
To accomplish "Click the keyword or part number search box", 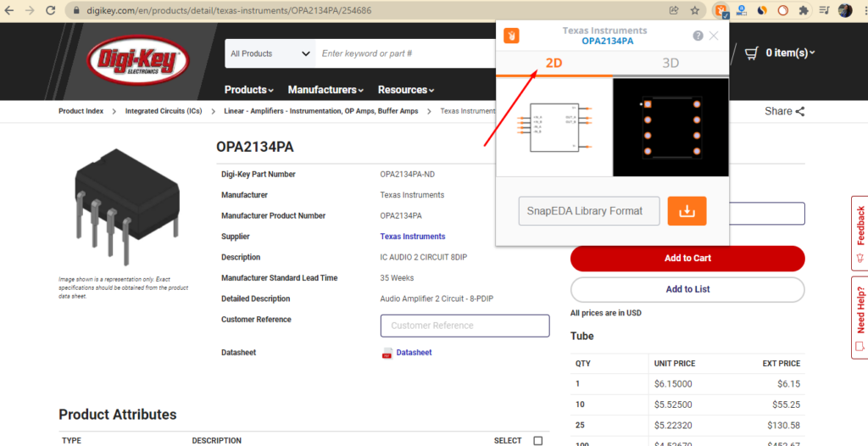I will [x=407, y=53].
